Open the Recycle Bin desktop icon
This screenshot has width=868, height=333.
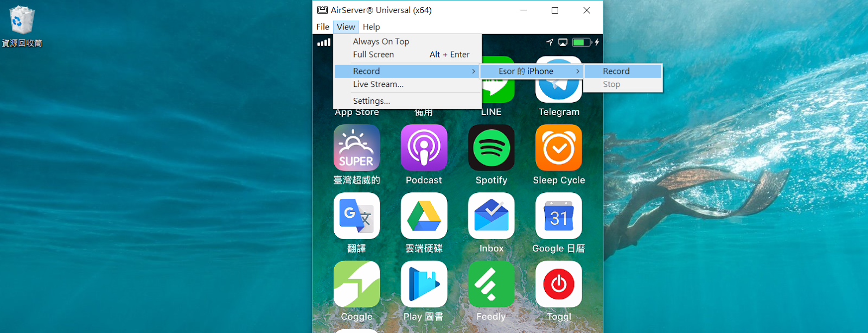[x=22, y=26]
